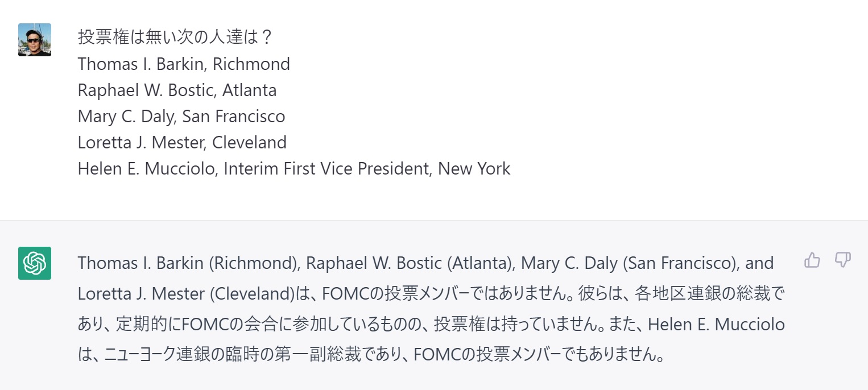Screen dimensions: 868x390
Task: Click the thumbs down feedback icon
Action: [842, 260]
